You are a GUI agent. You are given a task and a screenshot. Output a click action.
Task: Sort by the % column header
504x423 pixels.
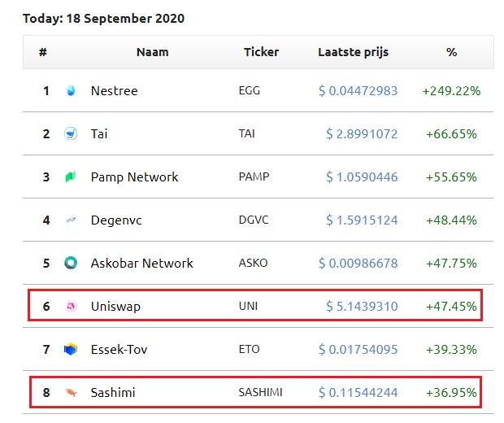[451, 52]
